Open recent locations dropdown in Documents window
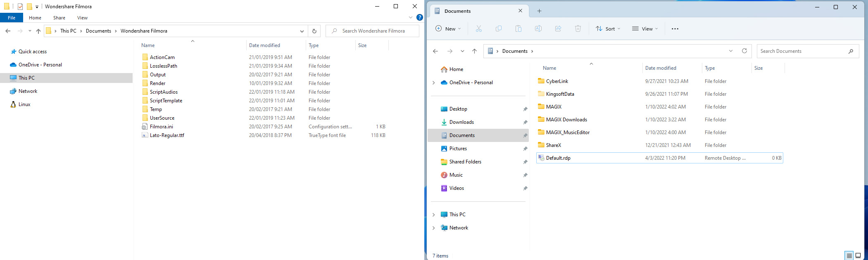The image size is (868, 260). [462, 51]
